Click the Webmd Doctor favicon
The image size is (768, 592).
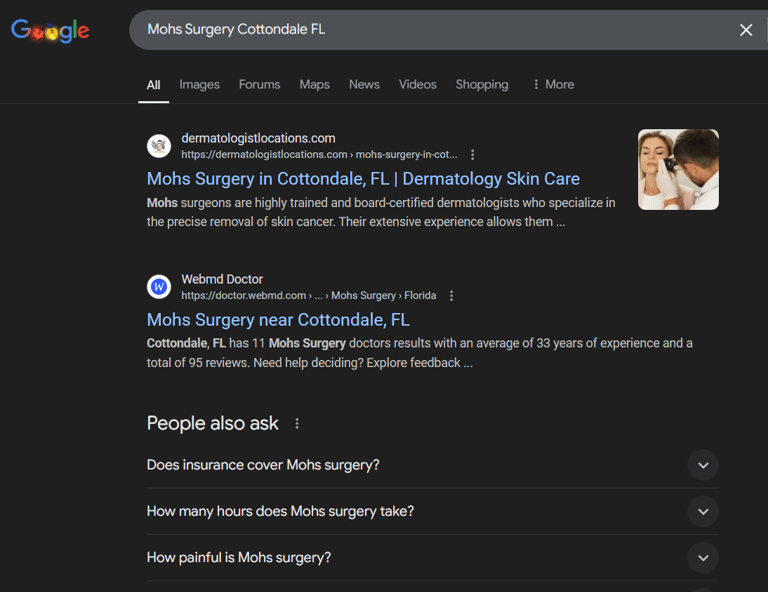159,287
